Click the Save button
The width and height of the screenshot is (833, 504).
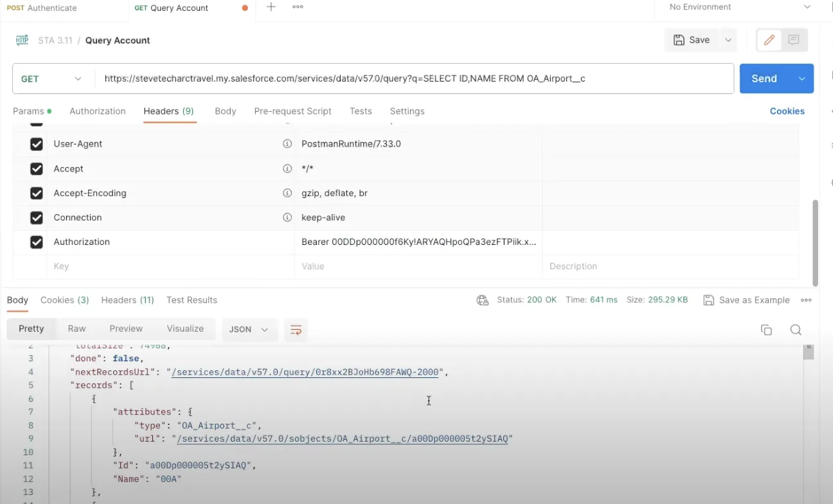(x=692, y=40)
